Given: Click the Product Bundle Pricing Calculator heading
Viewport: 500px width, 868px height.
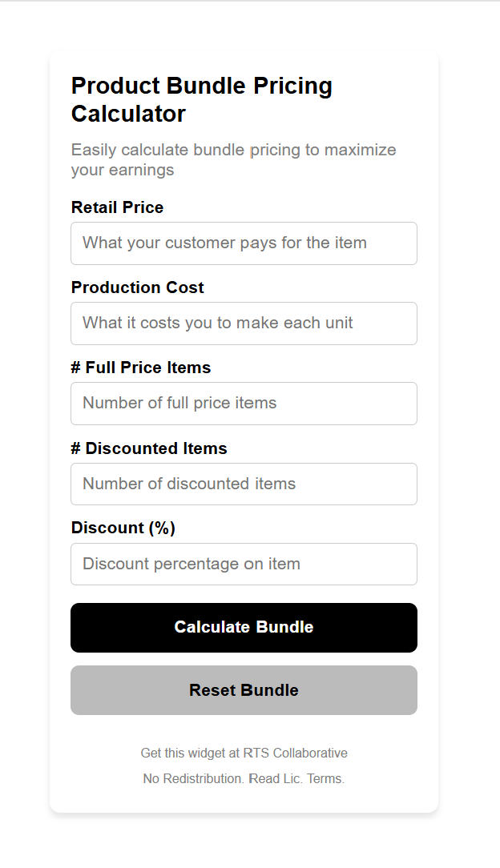Looking at the screenshot, I should coord(202,86).
